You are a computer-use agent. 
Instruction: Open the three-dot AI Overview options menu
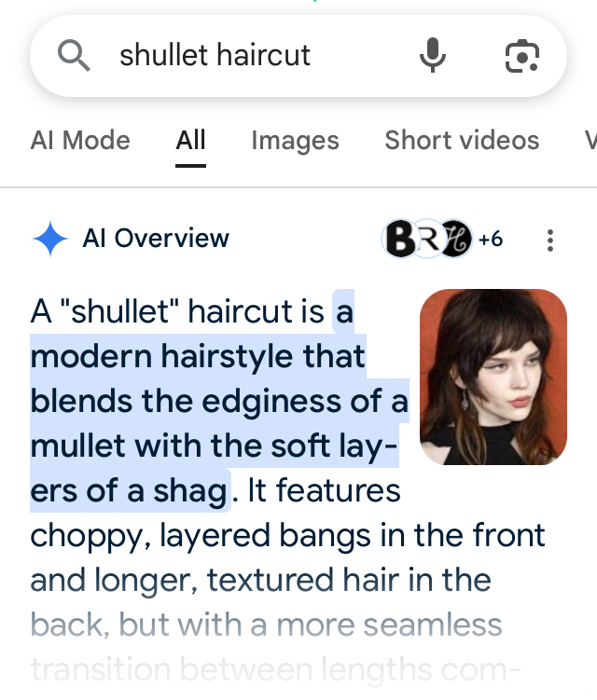click(550, 240)
